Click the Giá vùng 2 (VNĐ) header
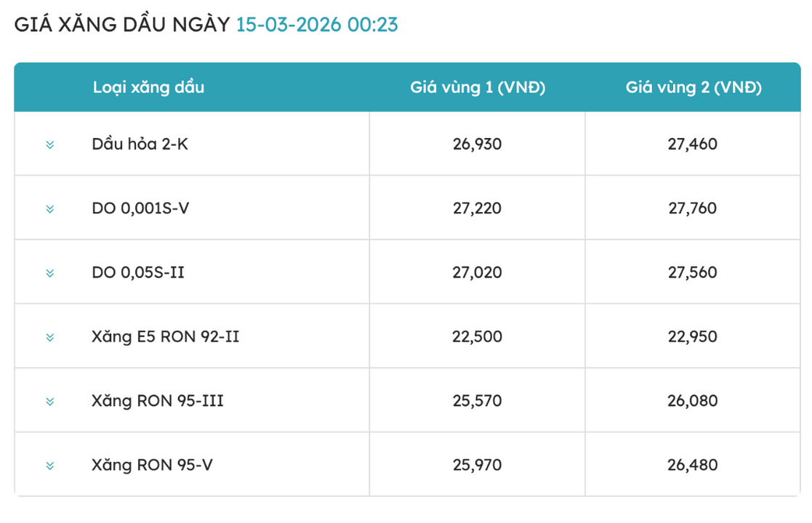This screenshot has height=523, width=812. click(x=694, y=88)
